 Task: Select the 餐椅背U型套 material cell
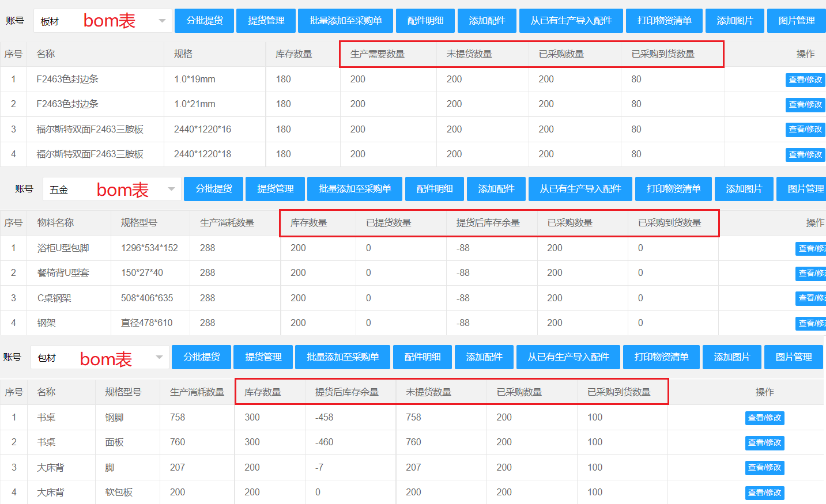pyautogui.click(x=69, y=272)
